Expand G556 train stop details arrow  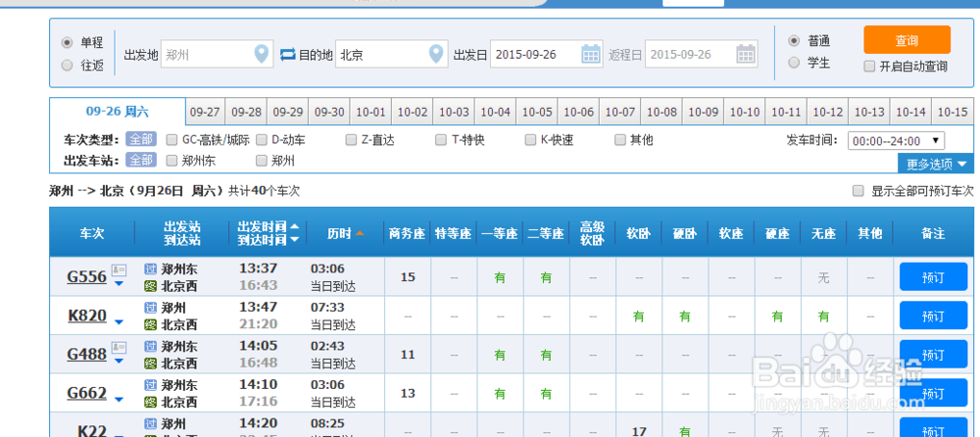pyautogui.click(x=119, y=284)
